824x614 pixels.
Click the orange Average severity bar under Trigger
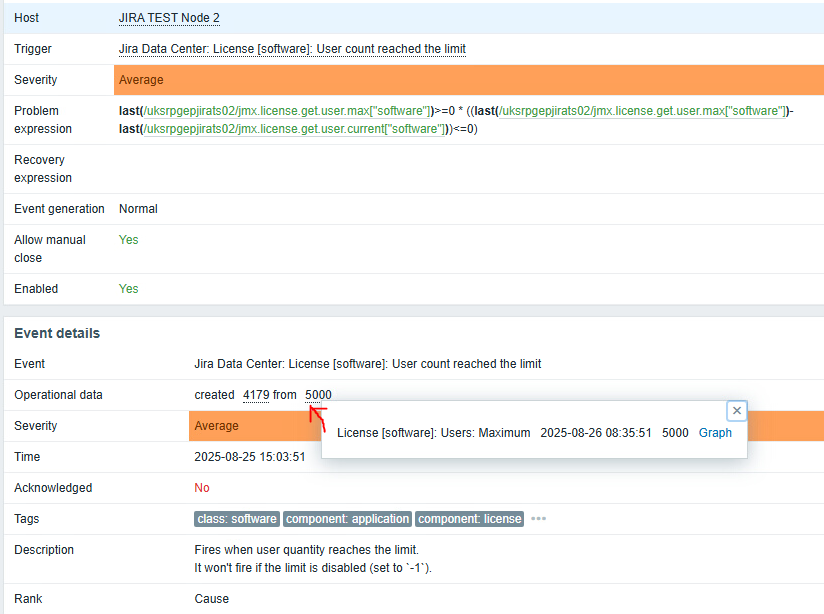468,80
